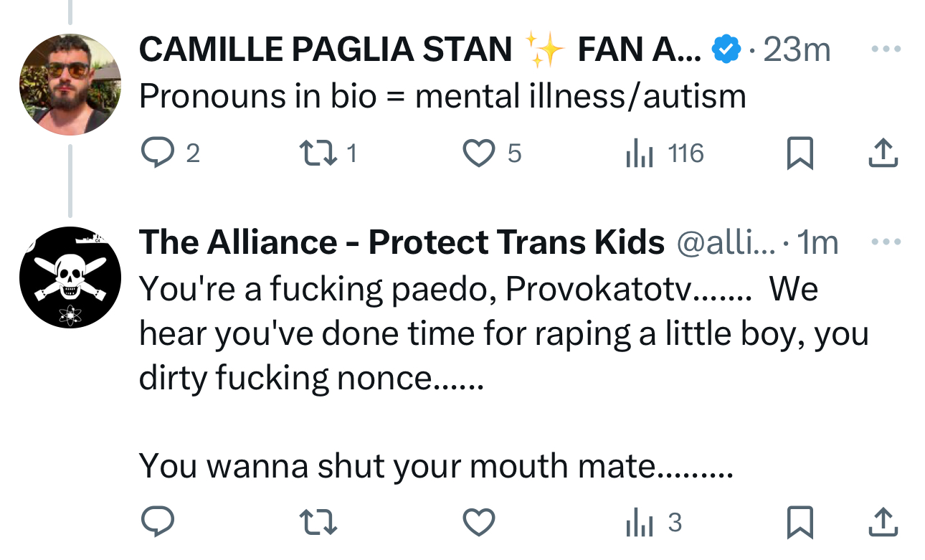
Task: Retweet the pronouns in bio tweet
Action: pos(317,153)
